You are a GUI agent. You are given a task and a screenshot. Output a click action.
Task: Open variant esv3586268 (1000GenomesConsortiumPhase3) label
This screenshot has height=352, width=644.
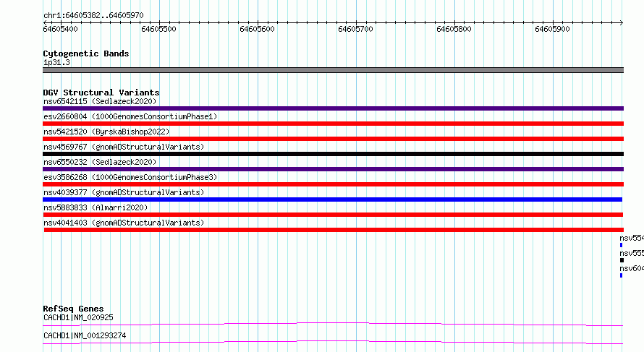130,177
